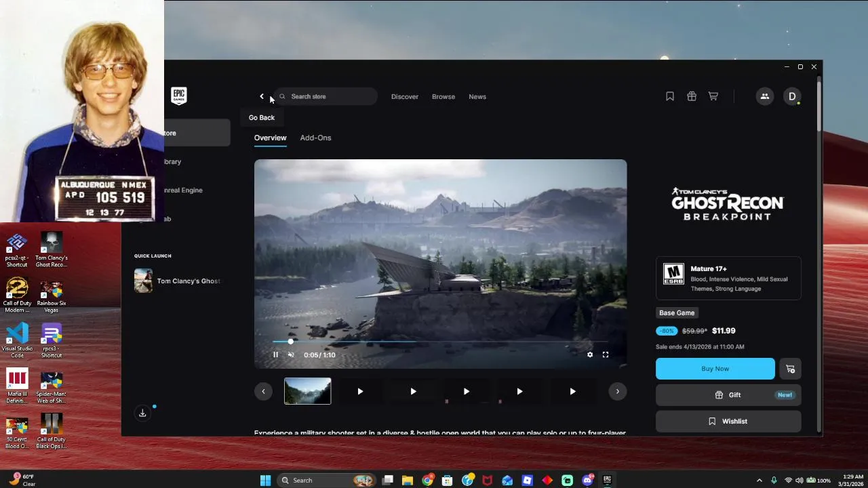The width and height of the screenshot is (868, 488).
Task: Open wishlist bookmark icon in header
Action: (x=670, y=96)
